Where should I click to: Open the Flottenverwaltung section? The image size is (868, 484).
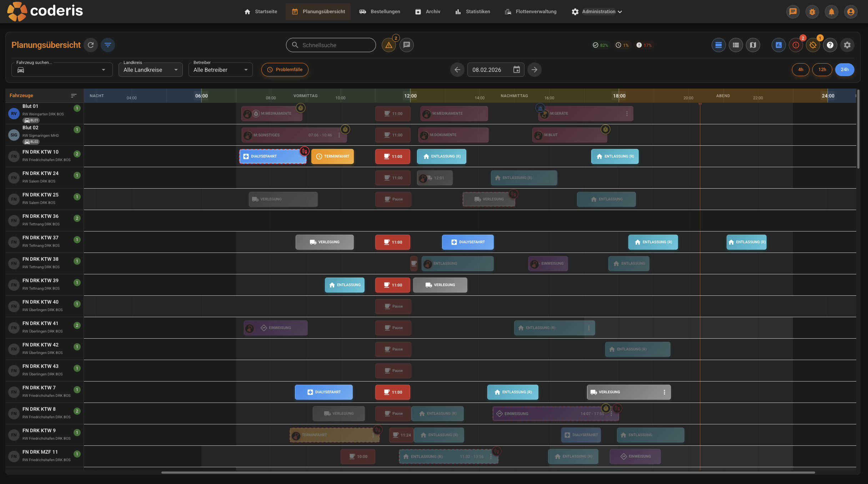pyautogui.click(x=530, y=11)
